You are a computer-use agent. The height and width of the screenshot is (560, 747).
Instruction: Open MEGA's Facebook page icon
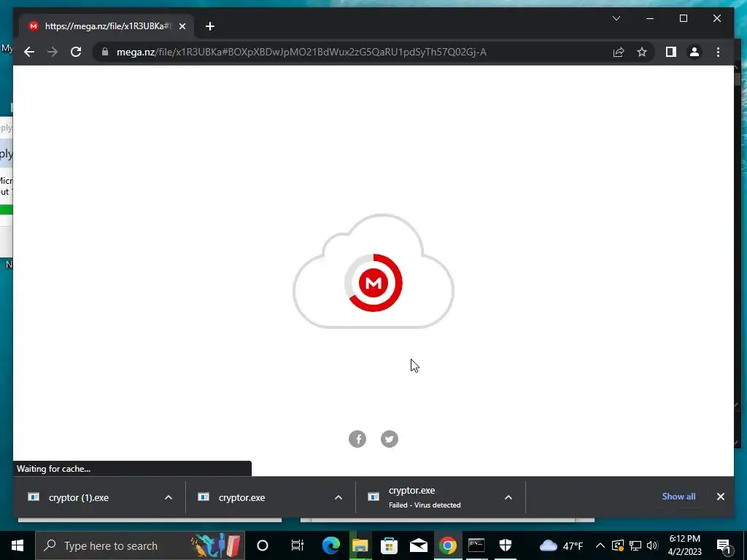click(357, 438)
